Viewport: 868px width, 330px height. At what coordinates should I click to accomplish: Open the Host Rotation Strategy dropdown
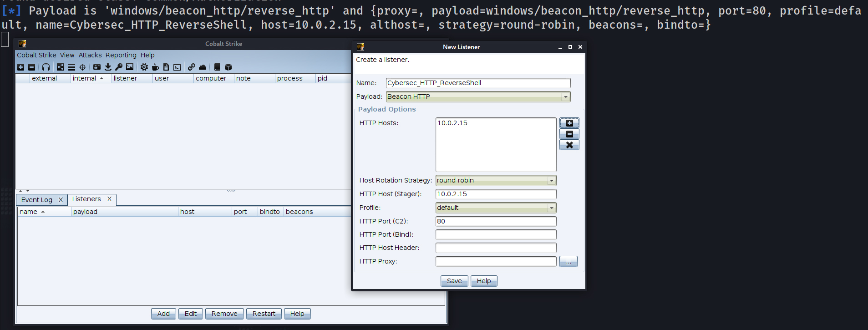pyautogui.click(x=551, y=180)
